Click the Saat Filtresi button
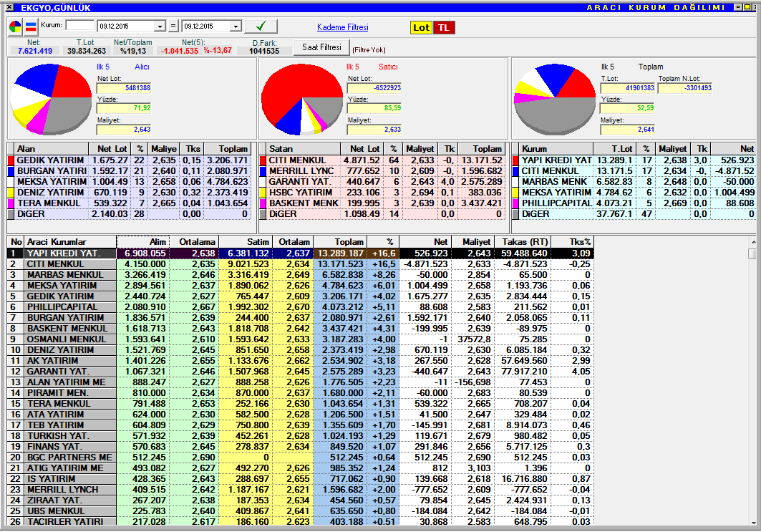 point(321,47)
